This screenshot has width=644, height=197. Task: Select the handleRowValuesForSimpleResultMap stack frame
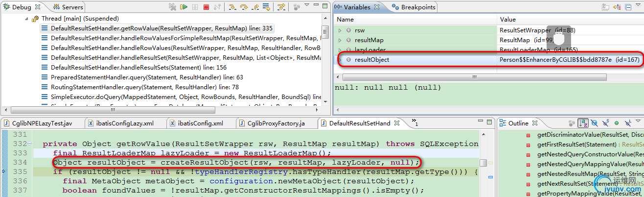pos(181,38)
